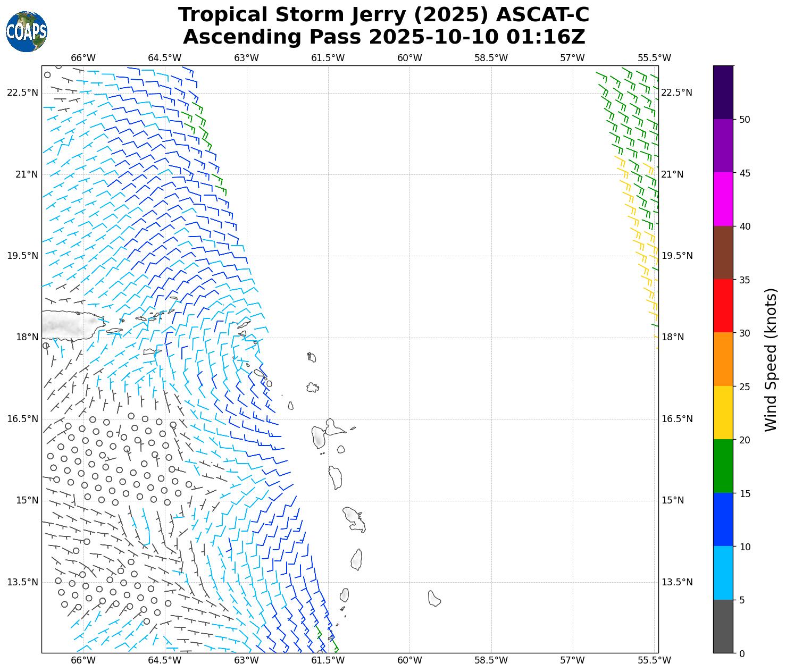Click the Tropical Storm Jerry title text
This screenshot has height=672, width=786.
click(x=383, y=15)
